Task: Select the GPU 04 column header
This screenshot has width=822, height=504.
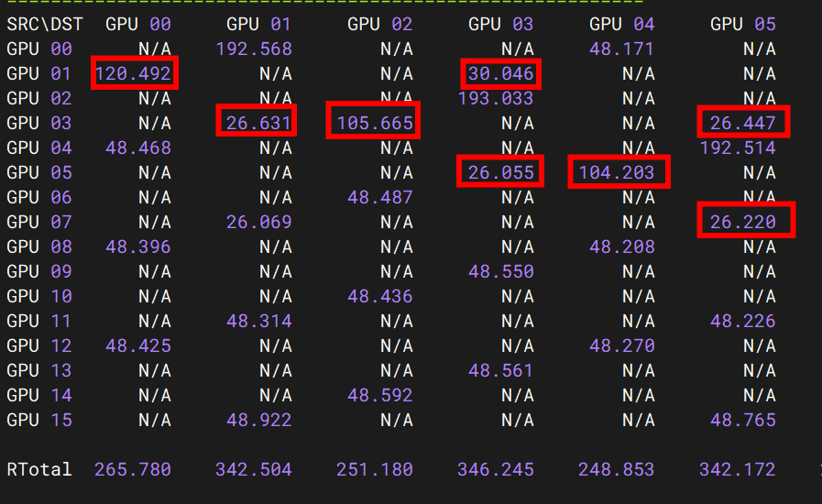Action: (621, 24)
